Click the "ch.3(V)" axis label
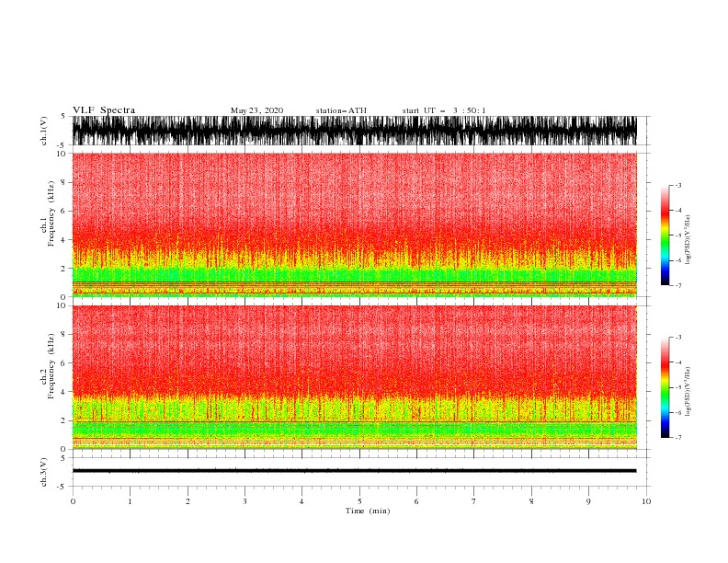 point(44,472)
